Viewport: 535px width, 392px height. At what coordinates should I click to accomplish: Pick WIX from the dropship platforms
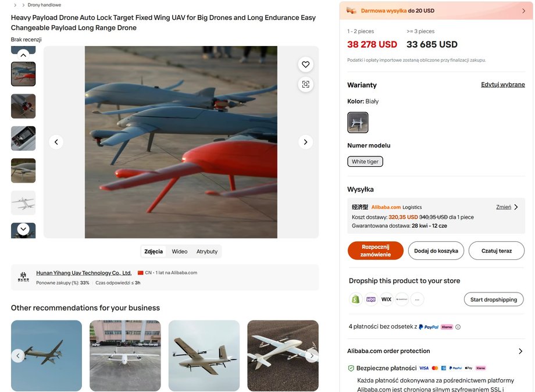tap(386, 299)
